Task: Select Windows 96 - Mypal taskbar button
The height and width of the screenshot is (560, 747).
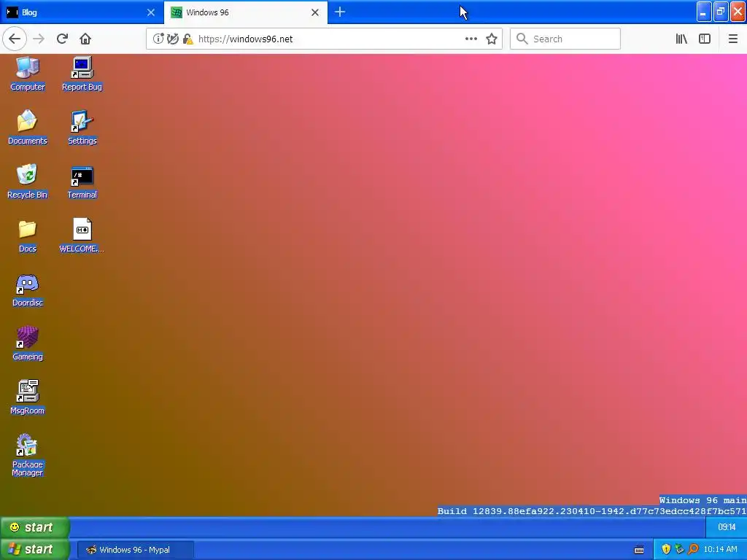Action: [135, 550]
